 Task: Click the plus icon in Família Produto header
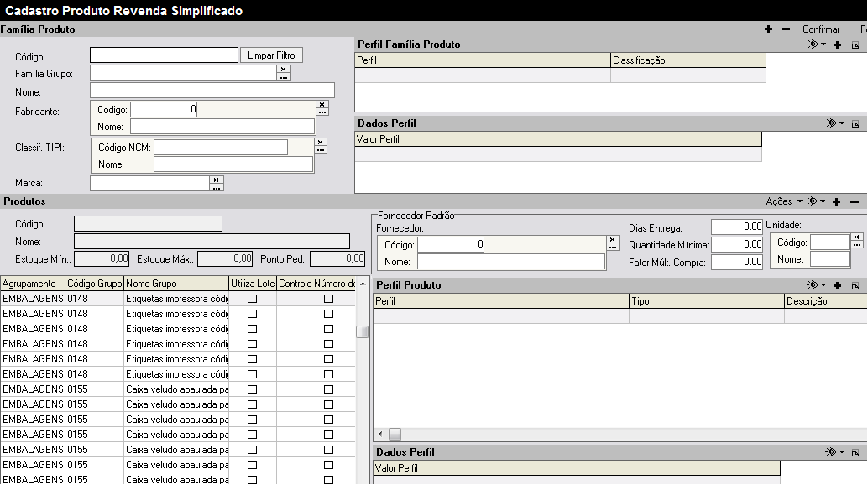point(768,29)
